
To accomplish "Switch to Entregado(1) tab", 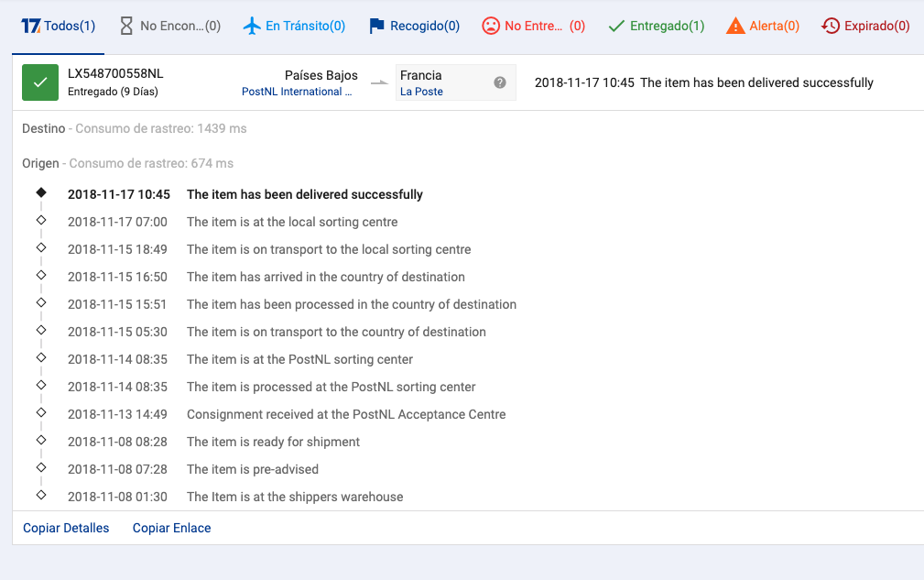I will click(656, 26).
